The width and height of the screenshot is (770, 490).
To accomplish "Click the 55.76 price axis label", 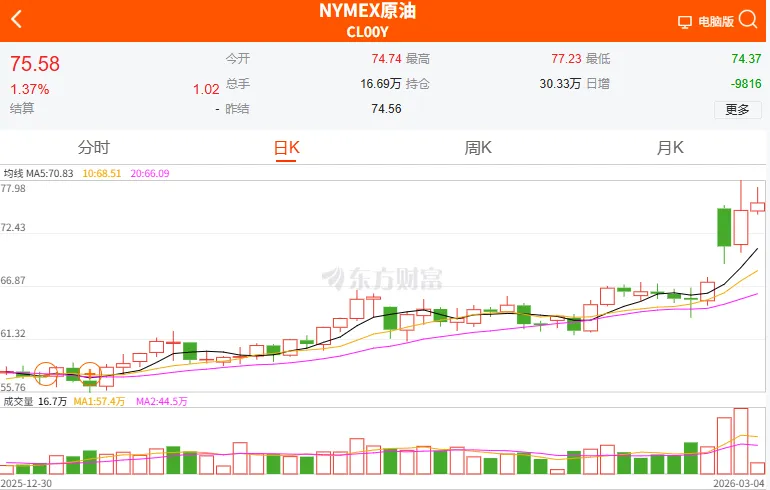I will pyautogui.click(x=13, y=387).
